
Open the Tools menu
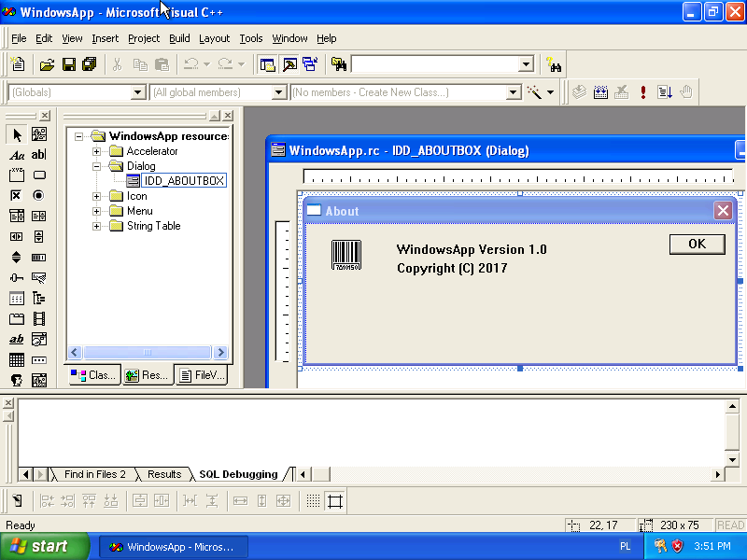coord(251,38)
